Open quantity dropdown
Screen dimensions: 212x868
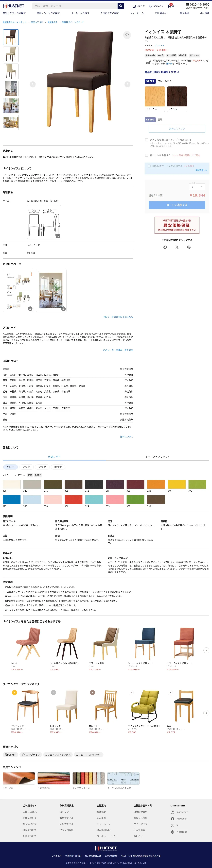[197, 186]
